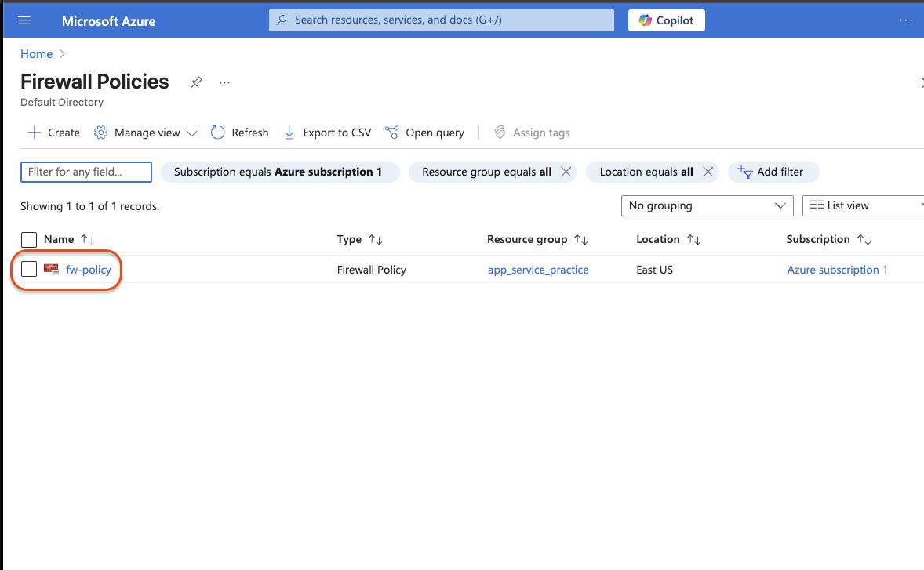
Task: Click the Firewall Policy type cell
Action: click(371, 270)
